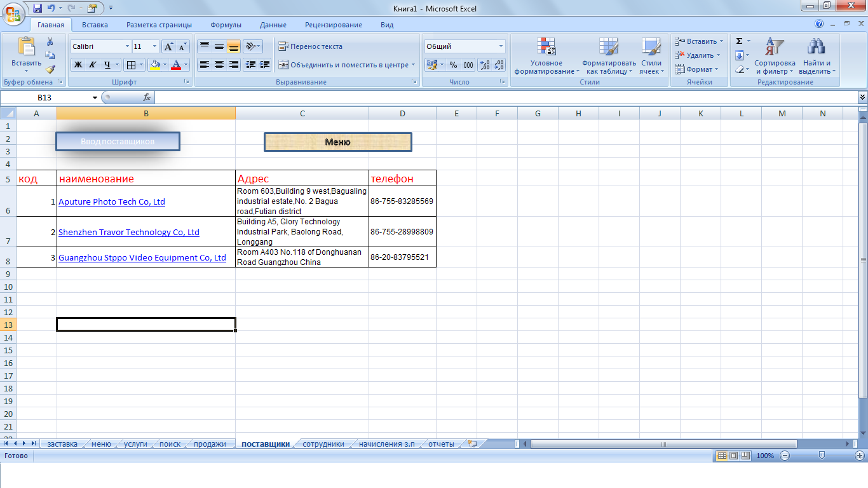Viewport: 868px width, 488px height.
Task: Expand Объединить и поместить в центре arrow
Action: tap(413, 65)
